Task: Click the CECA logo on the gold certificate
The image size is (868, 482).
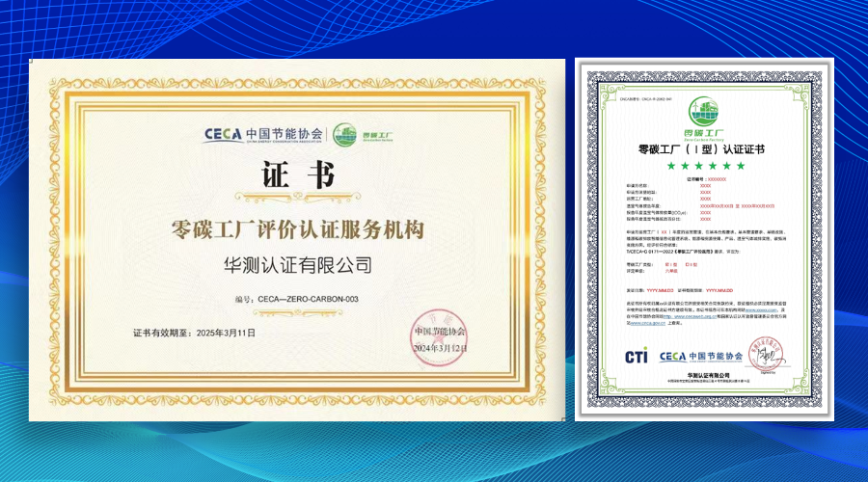Action: point(223,134)
